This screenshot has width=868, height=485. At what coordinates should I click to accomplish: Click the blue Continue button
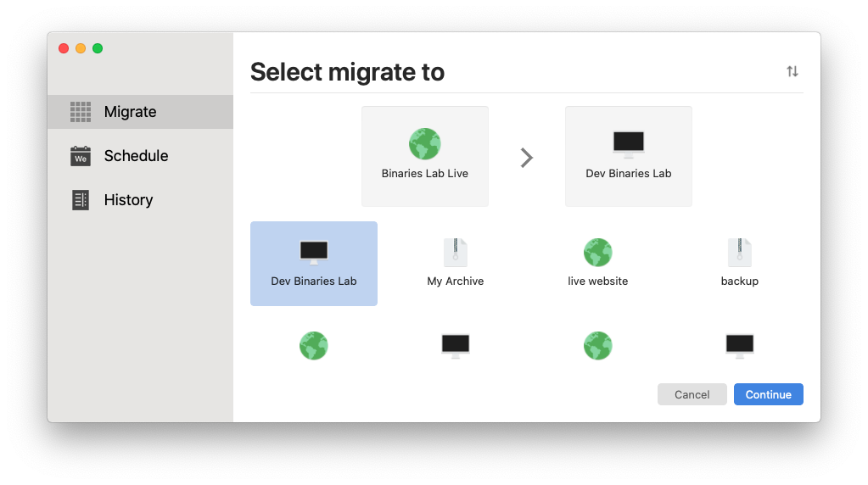pos(769,394)
